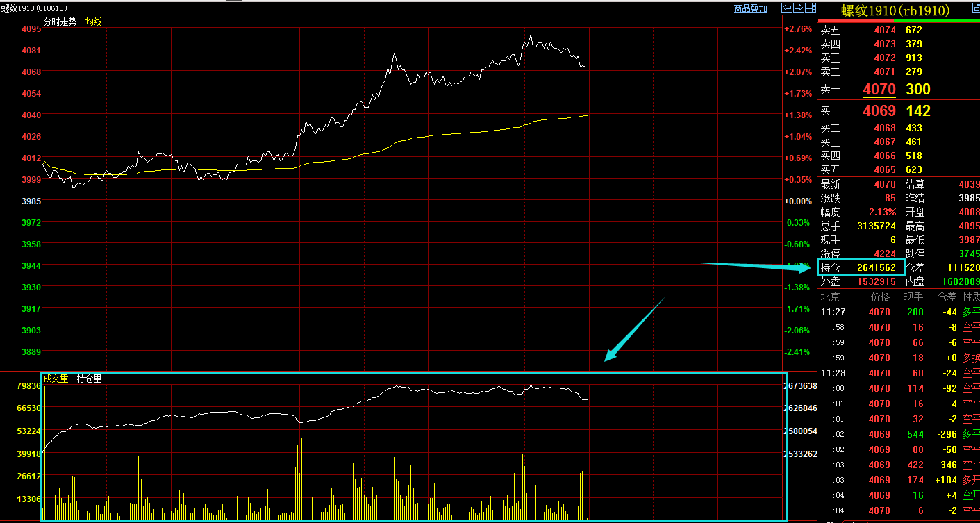Viewport: 980px width, 523px height.
Task: Click the 卖一 ask volume 300
Action: tap(918, 89)
